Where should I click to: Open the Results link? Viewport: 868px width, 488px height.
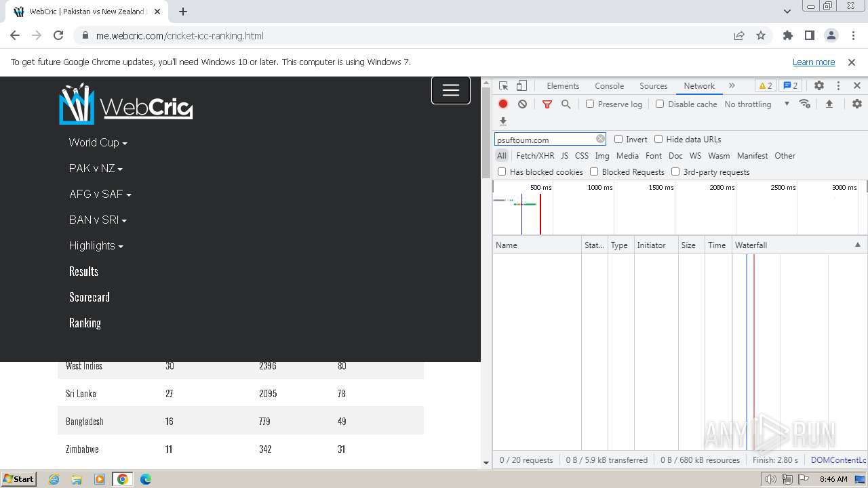(83, 271)
